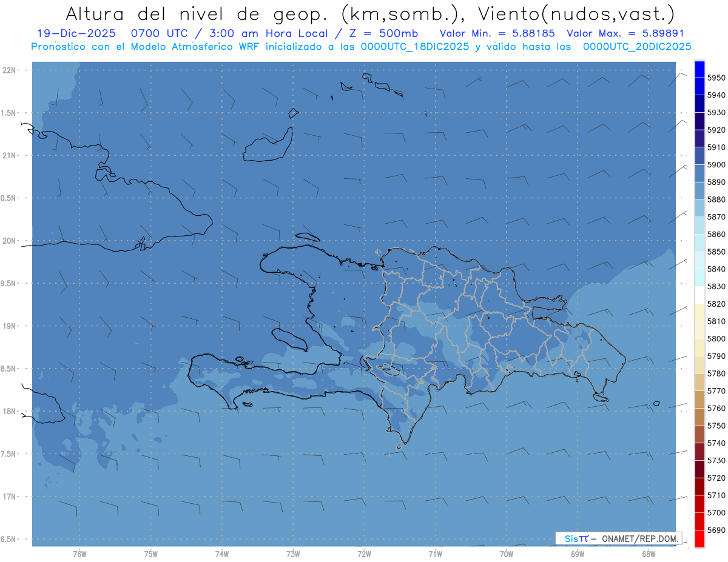Click the longitude label 76W

[79, 554]
